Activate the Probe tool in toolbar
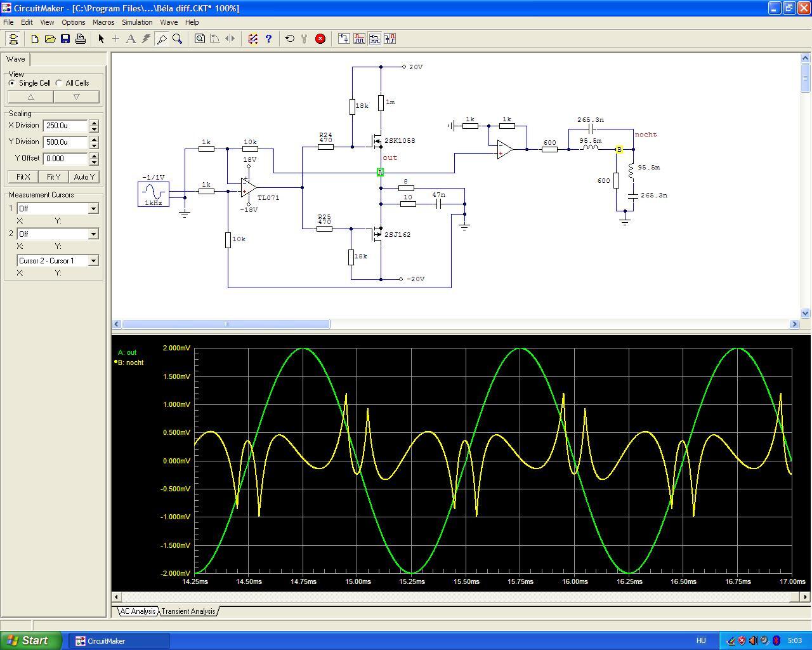Image resolution: width=812 pixels, height=650 pixels. pyautogui.click(x=162, y=39)
